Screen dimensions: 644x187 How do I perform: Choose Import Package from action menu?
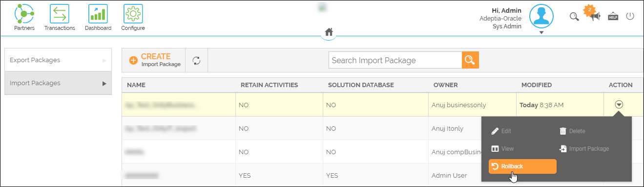[584, 149]
